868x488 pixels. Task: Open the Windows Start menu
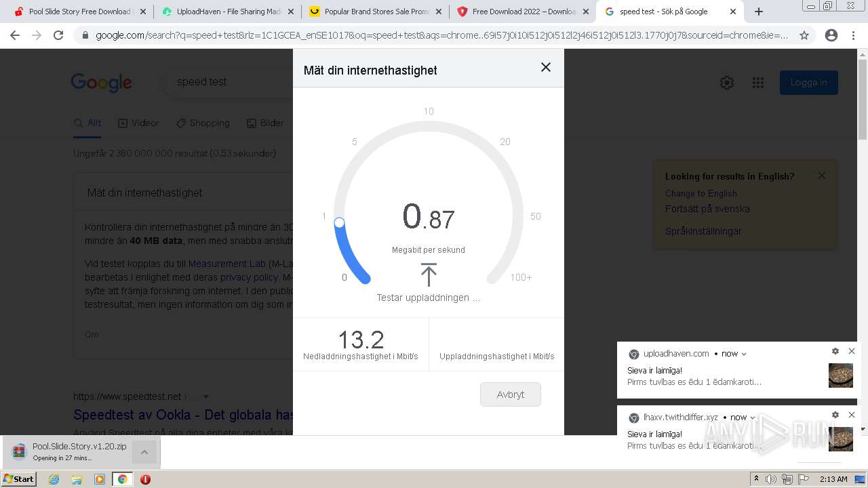19,479
